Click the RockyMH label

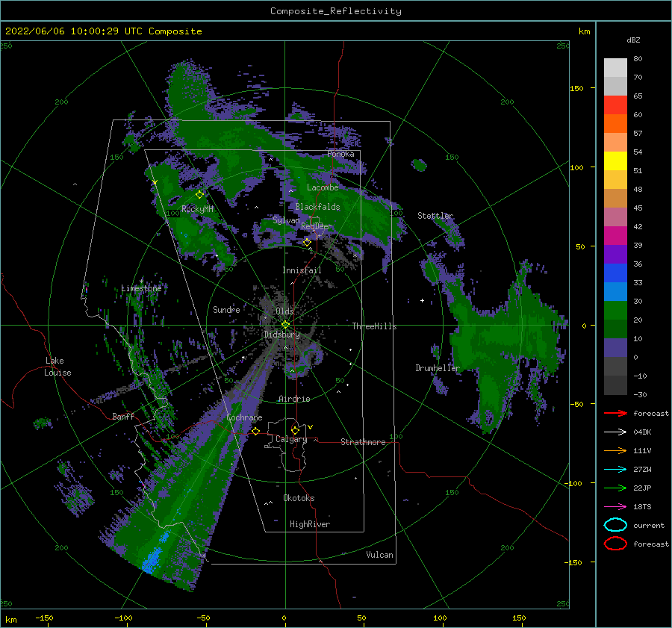pyautogui.click(x=197, y=209)
